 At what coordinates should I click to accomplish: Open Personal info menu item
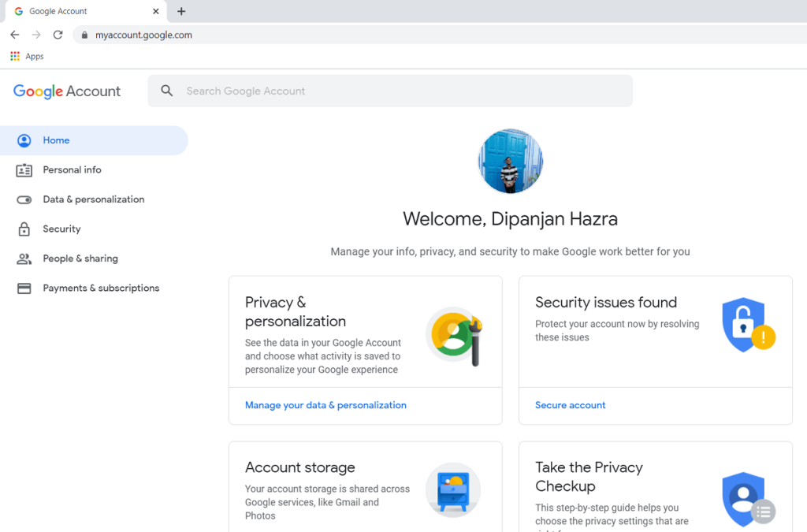pos(72,170)
